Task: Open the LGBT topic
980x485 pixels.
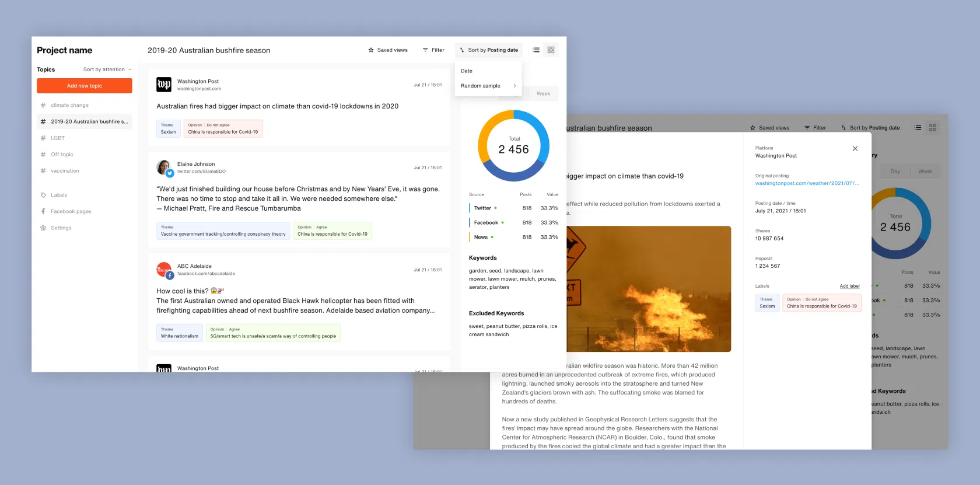Action: pyautogui.click(x=58, y=138)
